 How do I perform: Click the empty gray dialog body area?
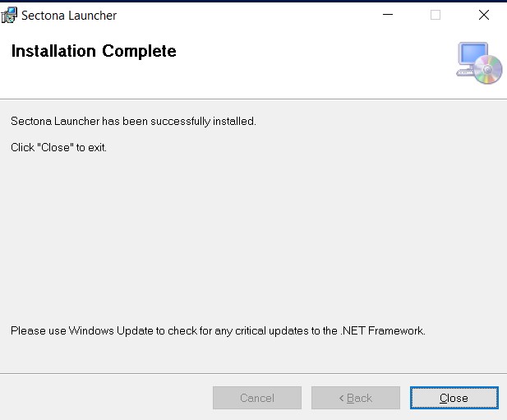tap(247, 238)
